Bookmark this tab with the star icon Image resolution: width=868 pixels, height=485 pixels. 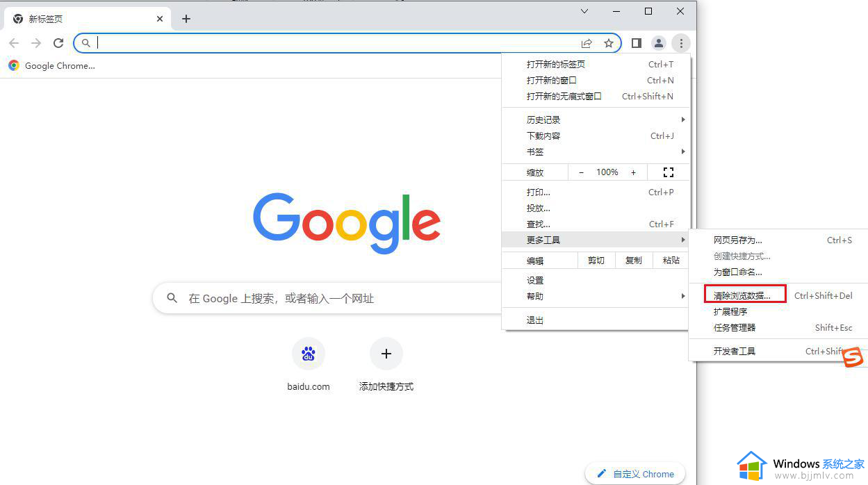pyautogui.click(x=609, y=43)
